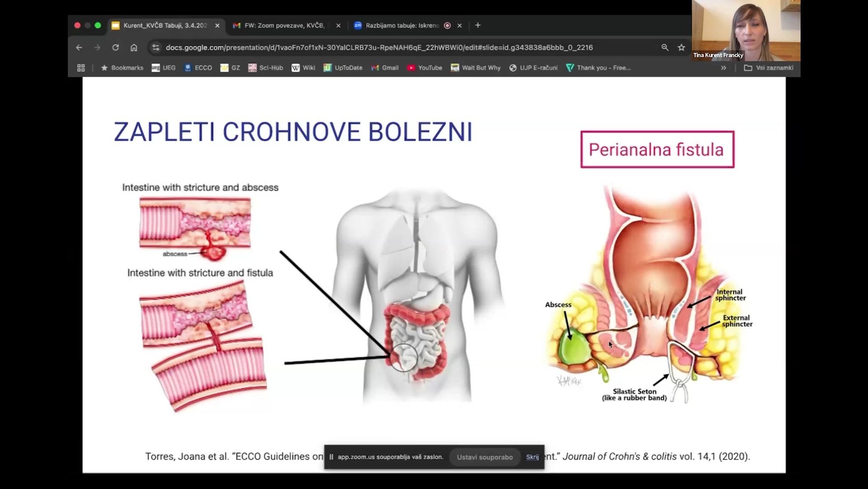This screenshot has width=868, height=489.
Task: Bookmark this page with the star icon
Action: coord(681,48)
